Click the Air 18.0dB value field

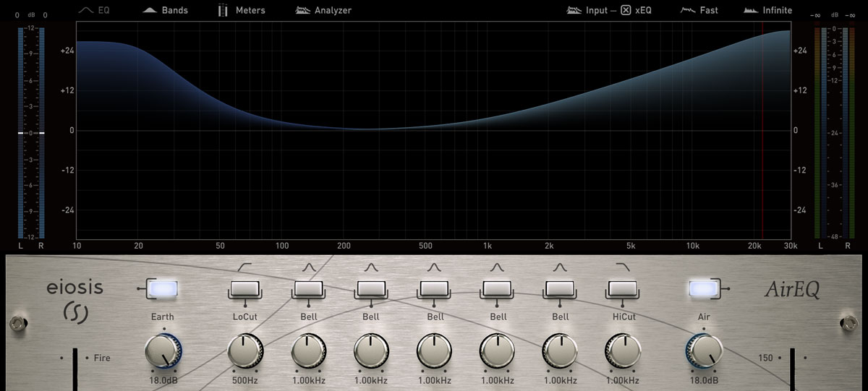(703, 380)
